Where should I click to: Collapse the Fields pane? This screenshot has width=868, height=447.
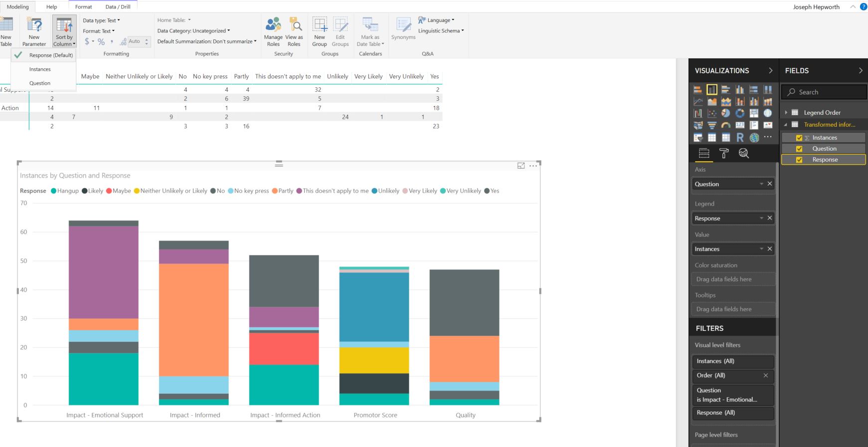tap(861, 71)
